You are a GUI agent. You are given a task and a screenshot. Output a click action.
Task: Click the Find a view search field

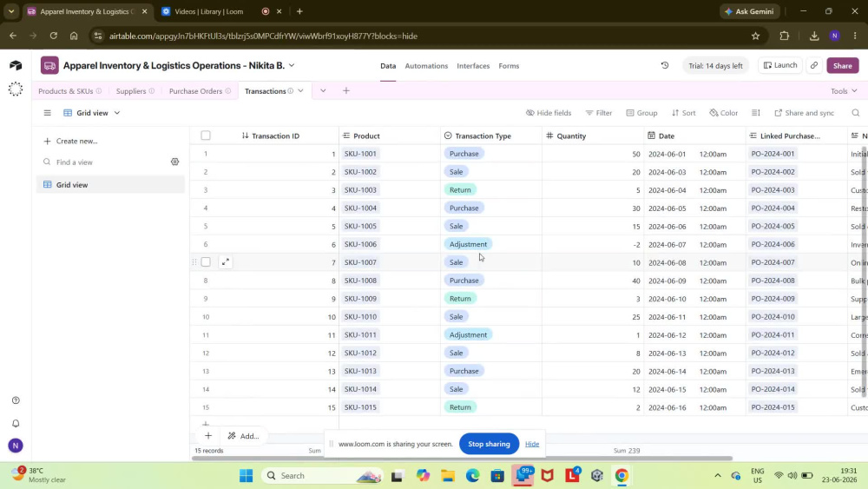click(x=105, y=162)
